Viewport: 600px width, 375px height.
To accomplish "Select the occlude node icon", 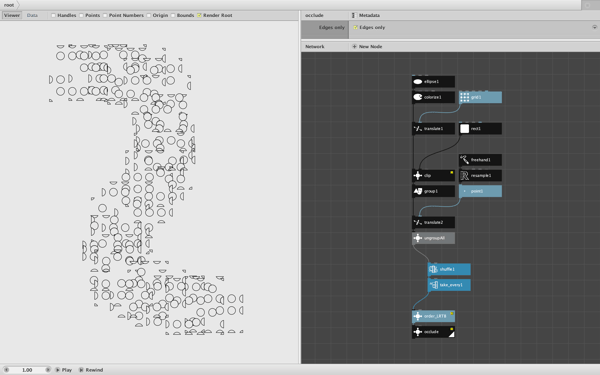I will 417,332.
